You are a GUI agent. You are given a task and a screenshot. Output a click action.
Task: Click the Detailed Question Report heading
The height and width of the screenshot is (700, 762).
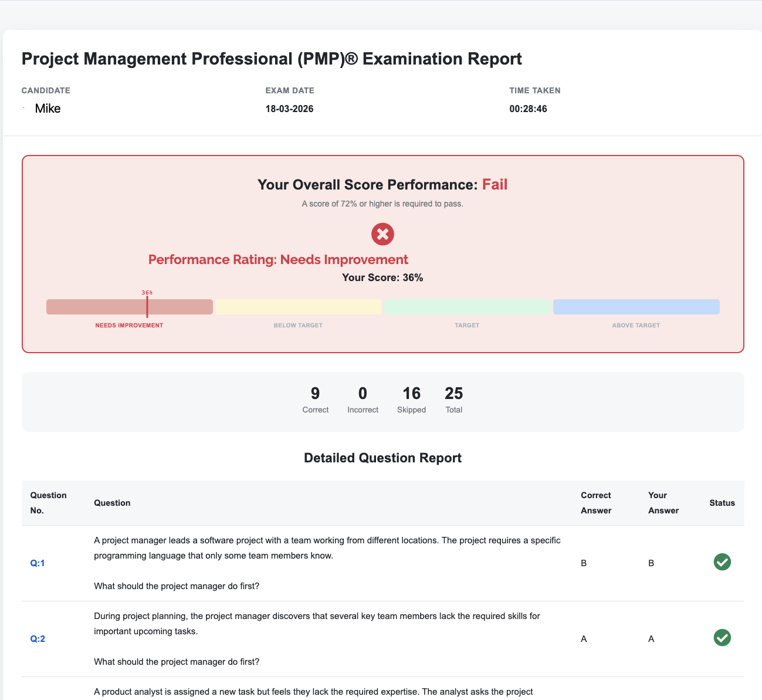[x=382, y=458]
